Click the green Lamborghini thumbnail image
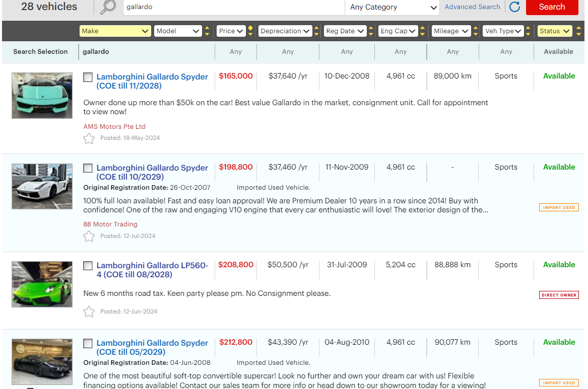The image size is (588, 389). point(42,284)
